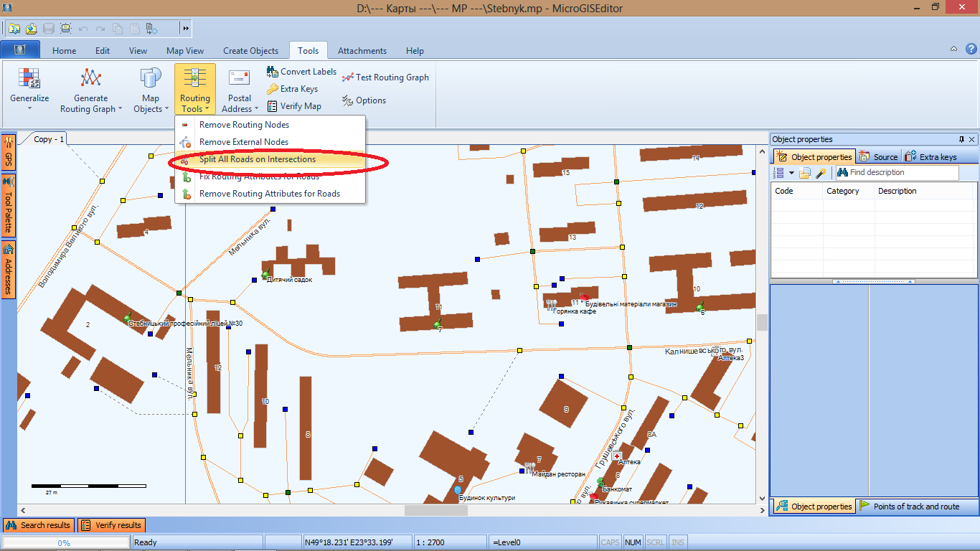Click the magic wand icon in Object properties

821,173
